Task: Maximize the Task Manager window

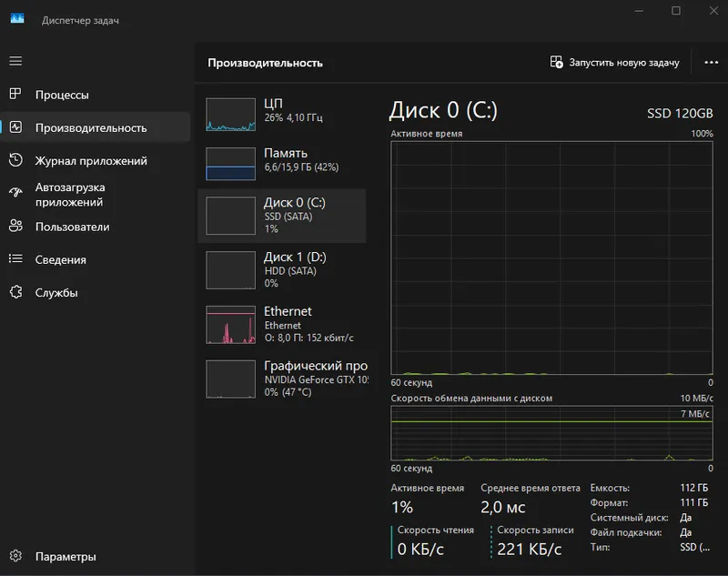Action: [676, 10]
